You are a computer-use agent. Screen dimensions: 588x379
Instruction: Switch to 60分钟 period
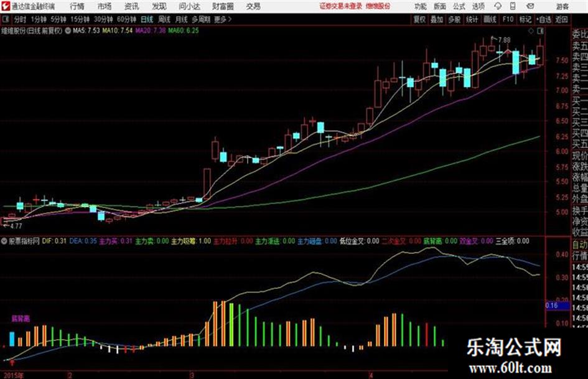pos(126,19)
